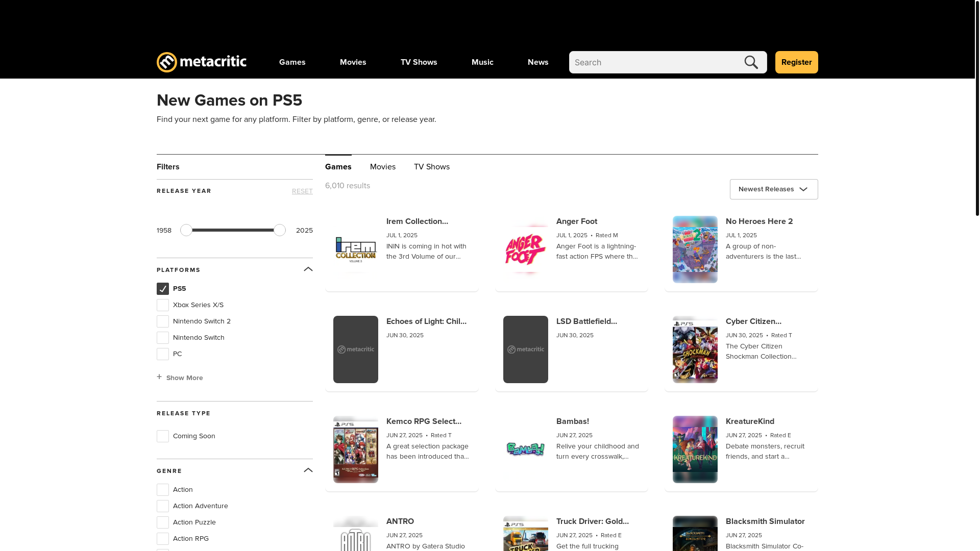Switch to the Movies results tab
980x551 pixels.
(383, 167)
